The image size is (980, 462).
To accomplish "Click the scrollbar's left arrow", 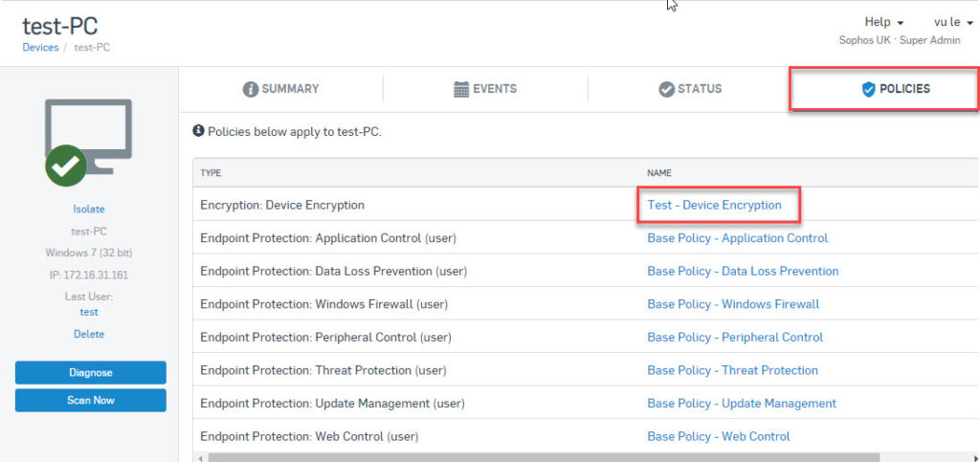I will 200,458.
